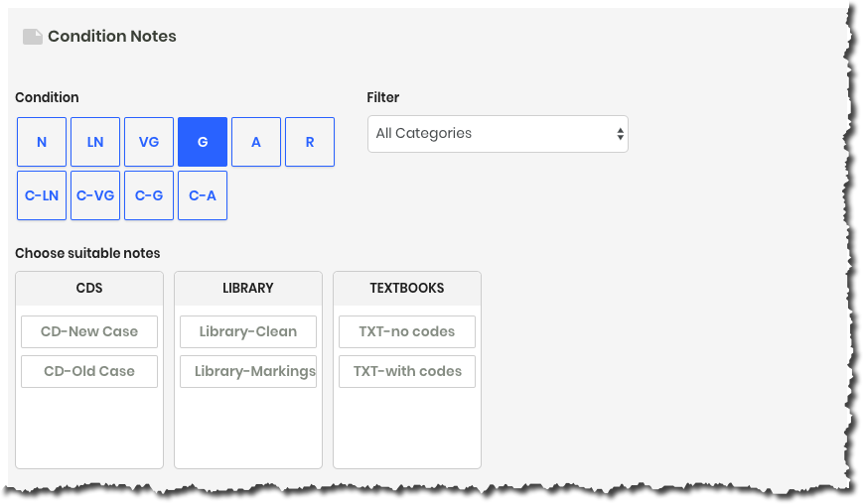Add the CD-Old Case note

click(x=89, y=371)
